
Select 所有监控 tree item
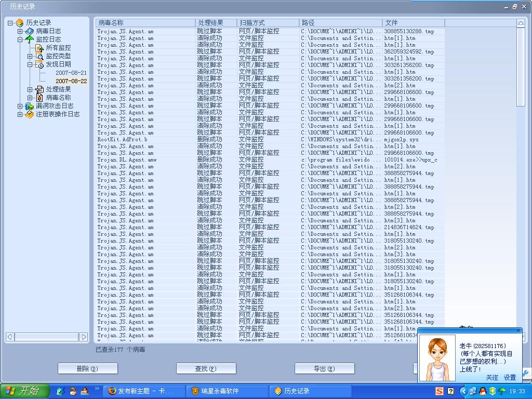(x=58, y=48)
